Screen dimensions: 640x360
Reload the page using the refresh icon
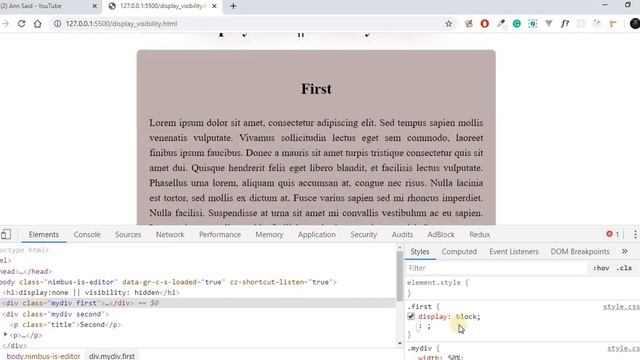[x=21, y=24]
